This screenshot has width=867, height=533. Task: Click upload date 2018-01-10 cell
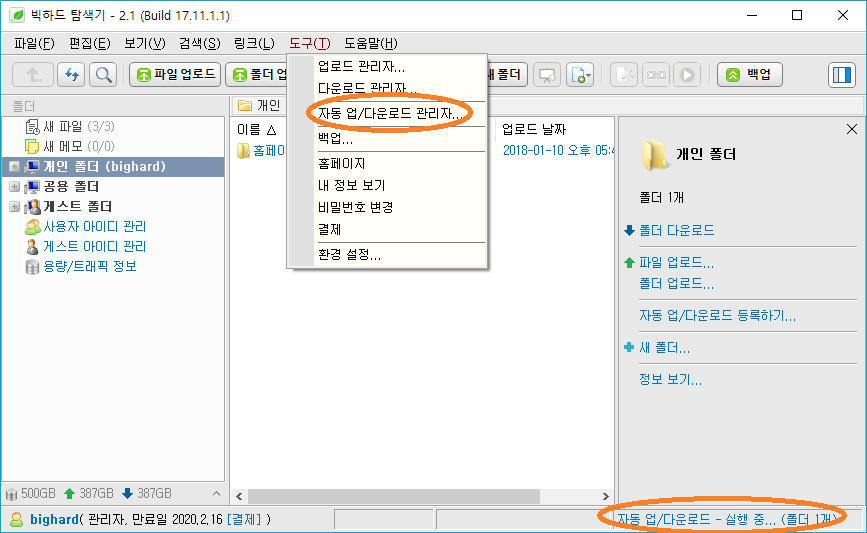(558, 150)
